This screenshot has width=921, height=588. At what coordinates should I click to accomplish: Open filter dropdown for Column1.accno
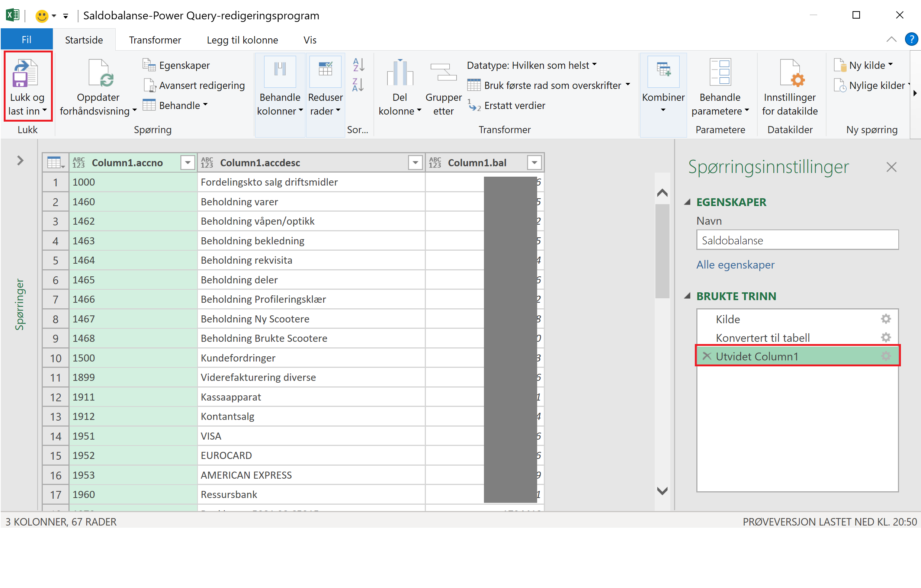(188, 163)
